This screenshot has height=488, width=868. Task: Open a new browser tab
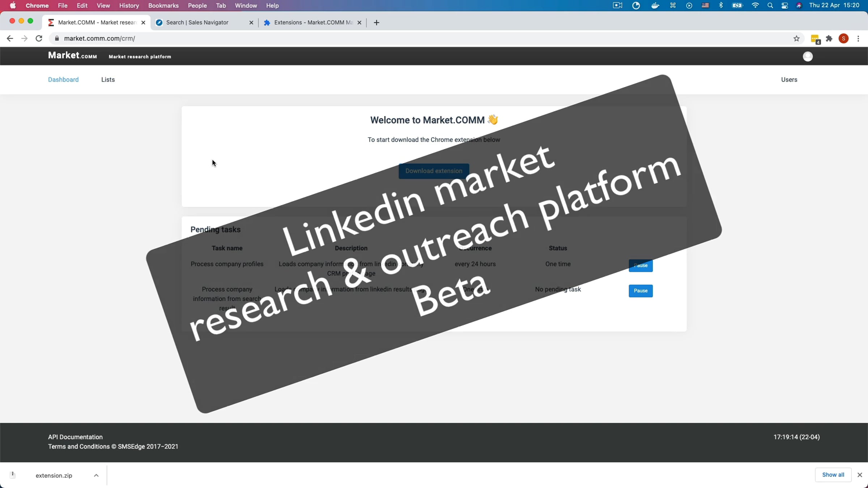point(376,22)
